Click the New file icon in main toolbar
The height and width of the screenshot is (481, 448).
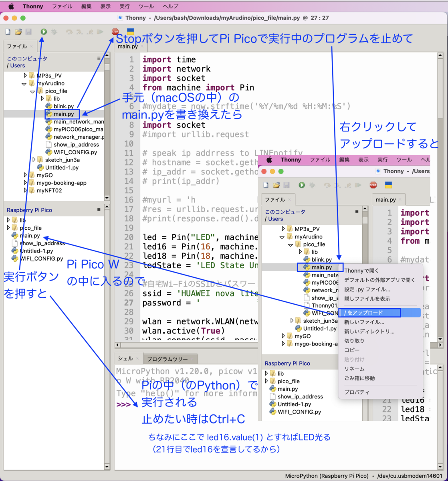(x=8, y=31)
